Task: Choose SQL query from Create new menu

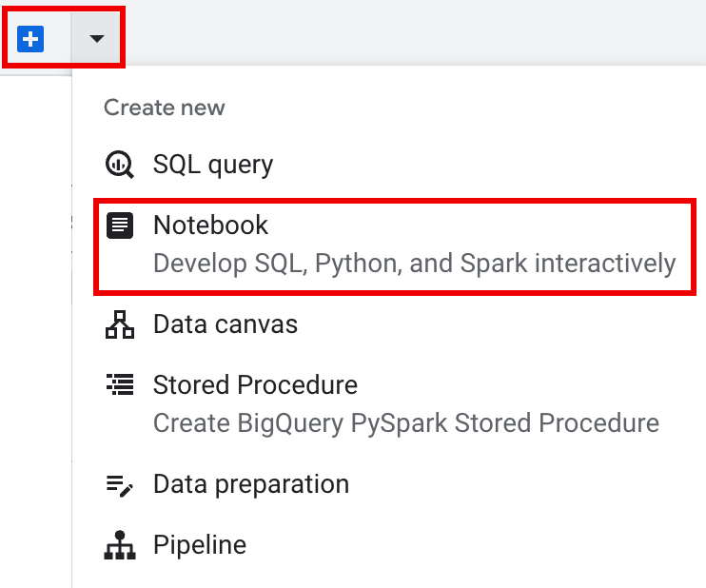Action: tap(213, 165)
